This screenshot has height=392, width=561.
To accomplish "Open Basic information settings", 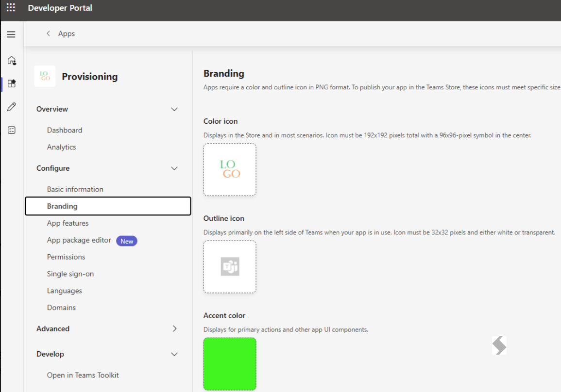I will click(75, 189).
